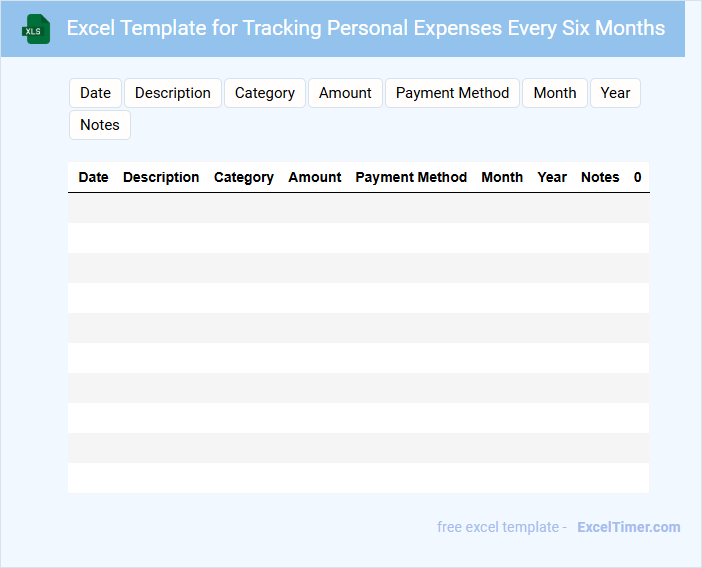This screenshot has width=702, height=568.
Task: Select the Category table column header
Action: (x=244, y=177)
